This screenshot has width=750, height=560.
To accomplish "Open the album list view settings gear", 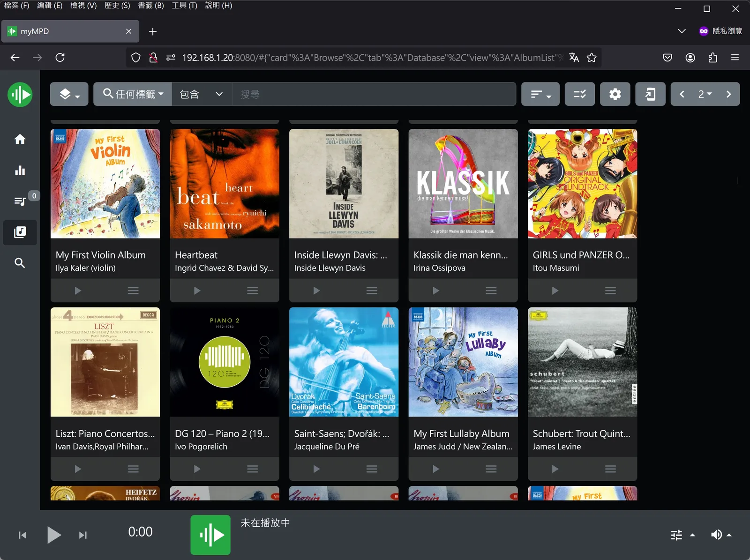I will pos(615,94).
